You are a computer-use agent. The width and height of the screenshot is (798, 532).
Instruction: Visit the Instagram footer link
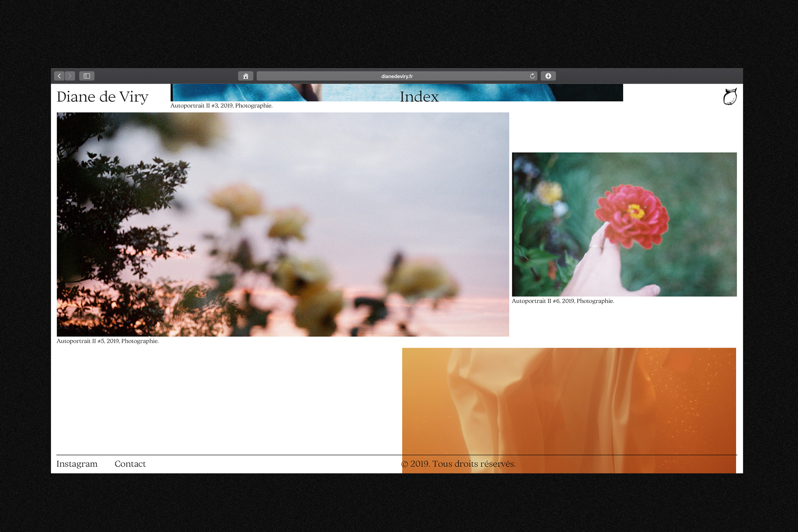click(77, 464)
